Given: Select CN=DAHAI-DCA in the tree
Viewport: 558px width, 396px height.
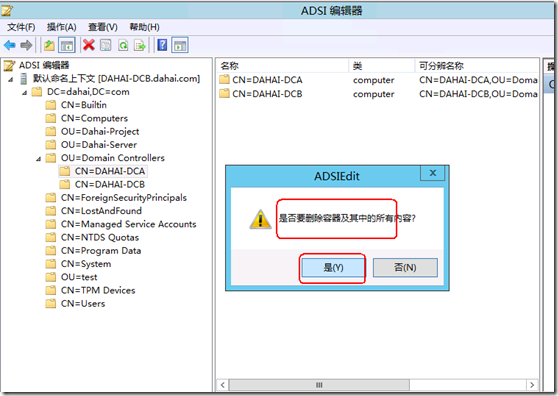Looking at the screenshot, I should coord(110,171).
